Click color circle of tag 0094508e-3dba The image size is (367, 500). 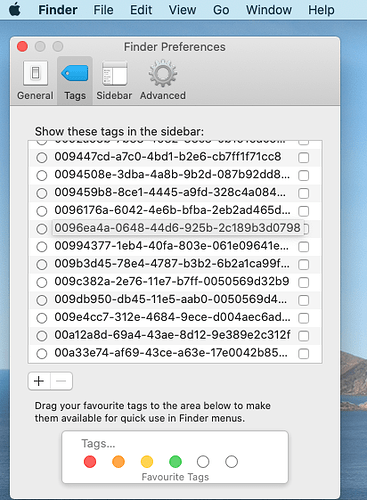pos(42,175)
